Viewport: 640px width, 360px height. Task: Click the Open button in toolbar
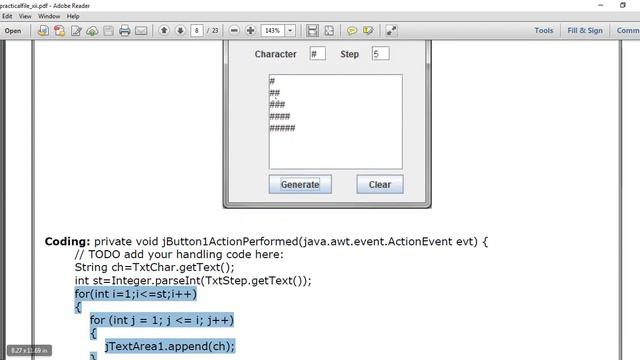13,31
